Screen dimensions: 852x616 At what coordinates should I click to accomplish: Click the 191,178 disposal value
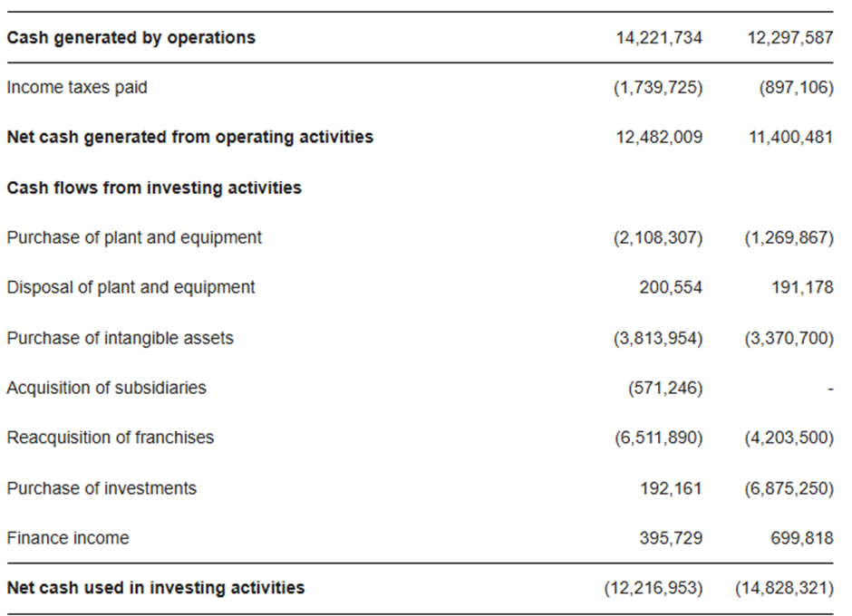click(x=802, y=287)
